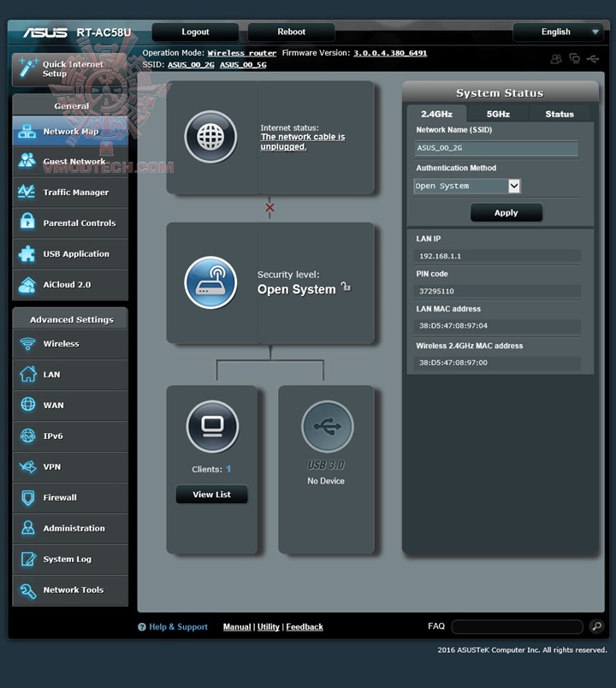Click the client status icon top right
616x688 pixels.
(x=574, y=58)
